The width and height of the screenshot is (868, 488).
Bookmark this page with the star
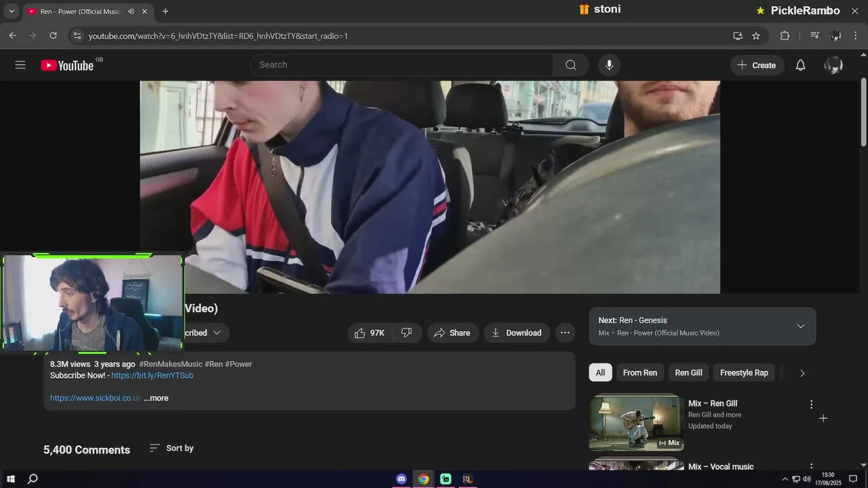point(756,36)
